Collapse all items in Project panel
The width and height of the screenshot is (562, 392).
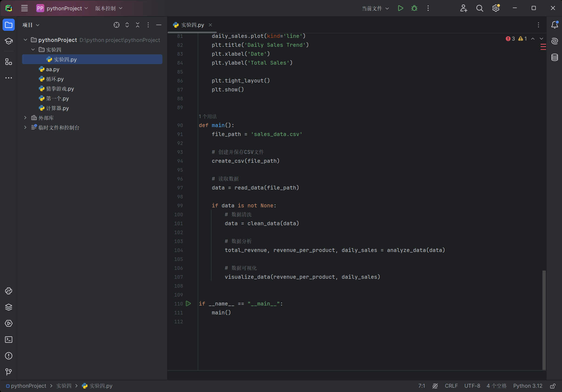(138, 25)
